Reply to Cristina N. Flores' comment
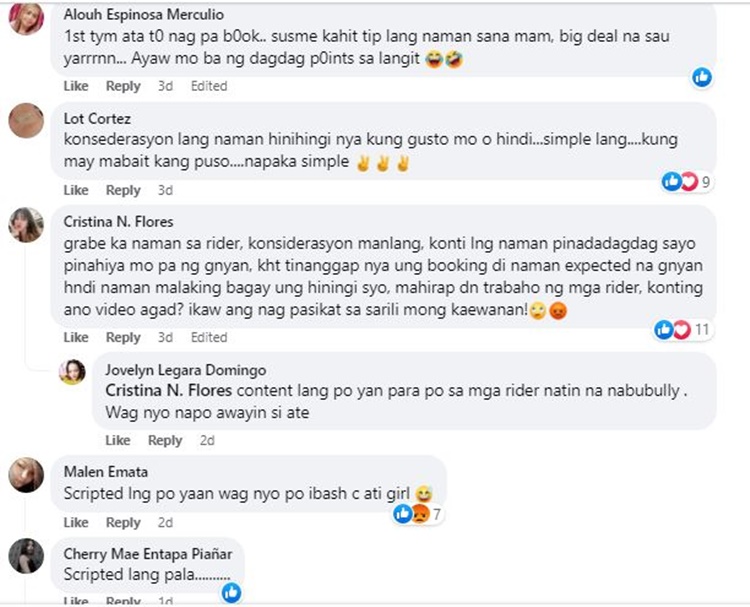This screenshot has height=607, width=750. tap(123, 337)
